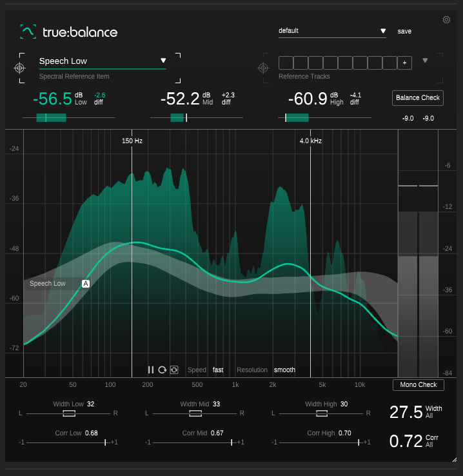Image resolution: width=463 pixels, height=476 pixels.
Task: Expand the Reference Tracks arrow menu
Action: [x=425, y=61]
